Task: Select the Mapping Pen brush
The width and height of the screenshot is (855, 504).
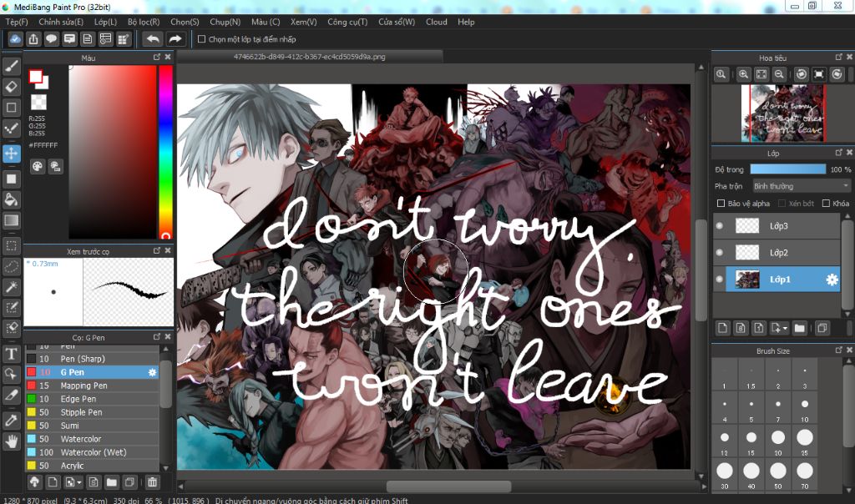Action: point(92,386)
